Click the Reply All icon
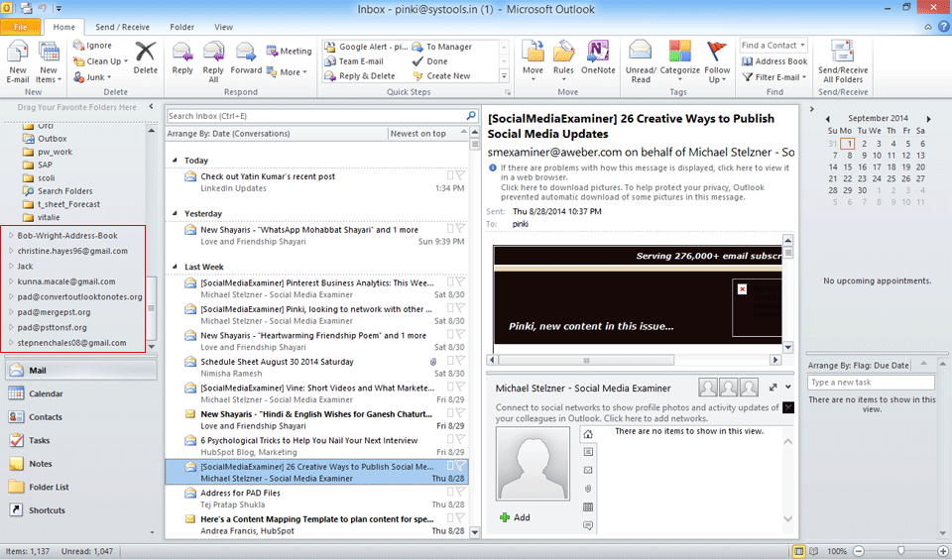The image size is (952, 560). tap(214, 52)
